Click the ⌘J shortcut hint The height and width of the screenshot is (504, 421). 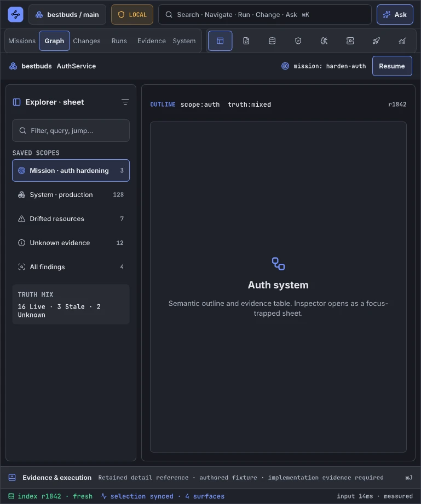coord(409,478)
